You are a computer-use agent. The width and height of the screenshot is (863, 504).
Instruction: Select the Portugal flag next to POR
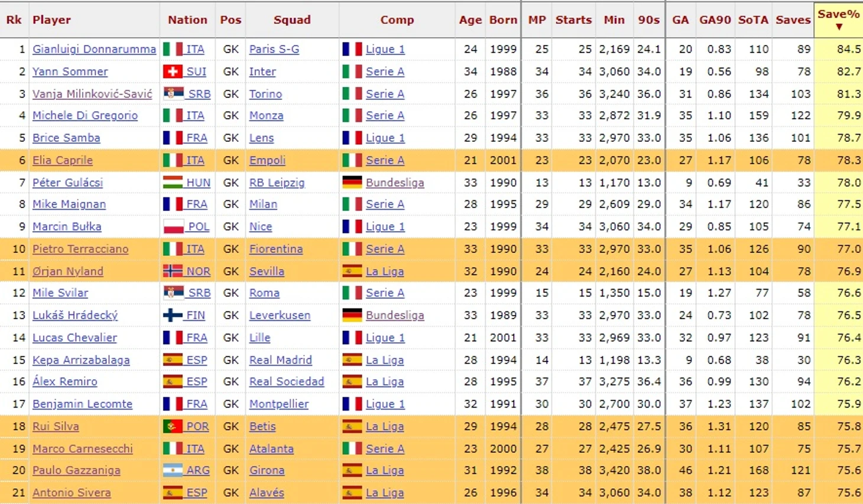tap(173, 426)
